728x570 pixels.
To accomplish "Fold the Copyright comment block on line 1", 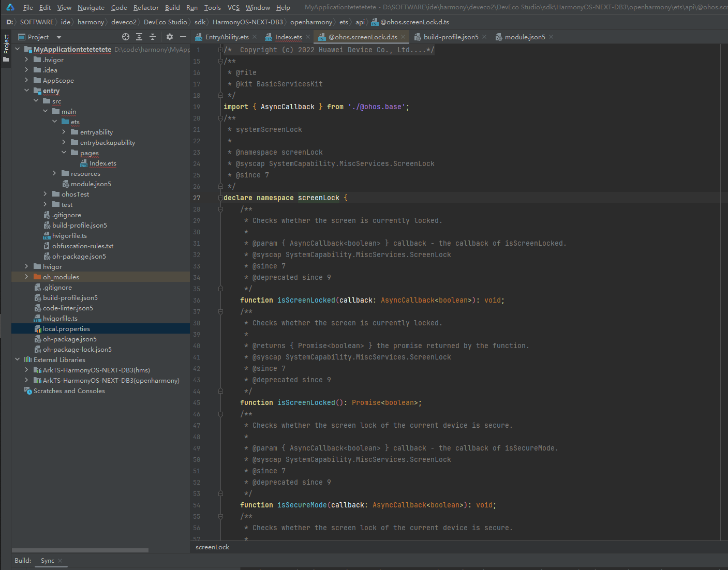I will (220, 50).
